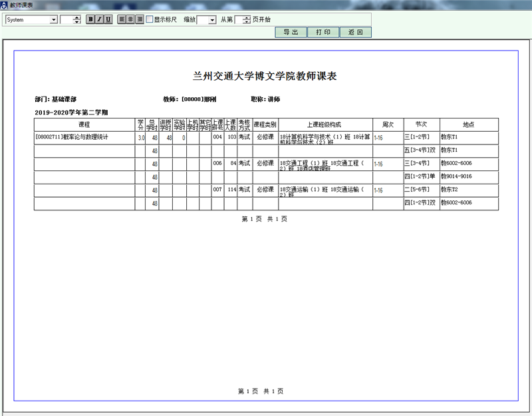Image resolution: width=532 pixels, height=416 pixels.
Task: Align text left
Action: click(122, 19)
